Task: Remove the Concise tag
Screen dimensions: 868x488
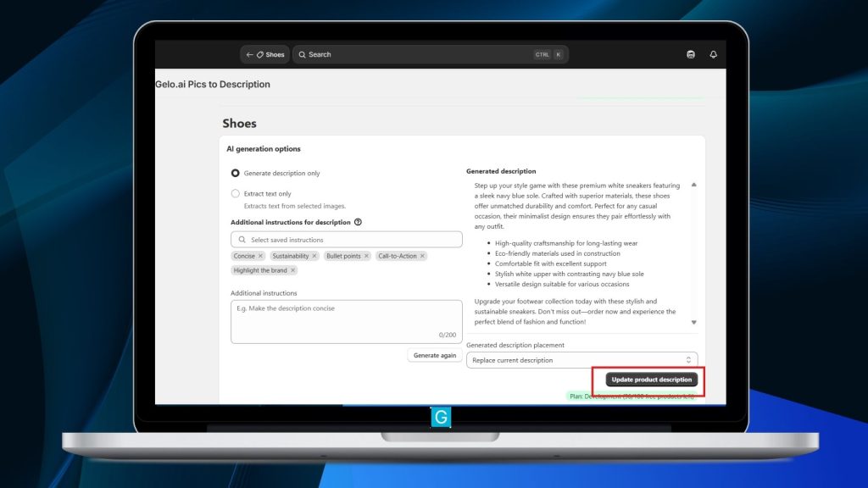Action: click(261, 256)
